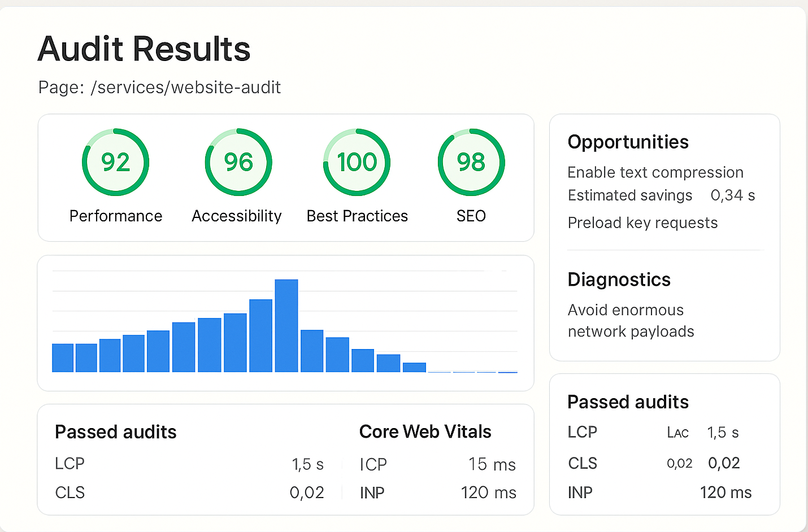Image resolution: width=808 pixels, height=532 pixels.
Task: Open the SEO score gauge showing 98
Action: click(471, 162)
